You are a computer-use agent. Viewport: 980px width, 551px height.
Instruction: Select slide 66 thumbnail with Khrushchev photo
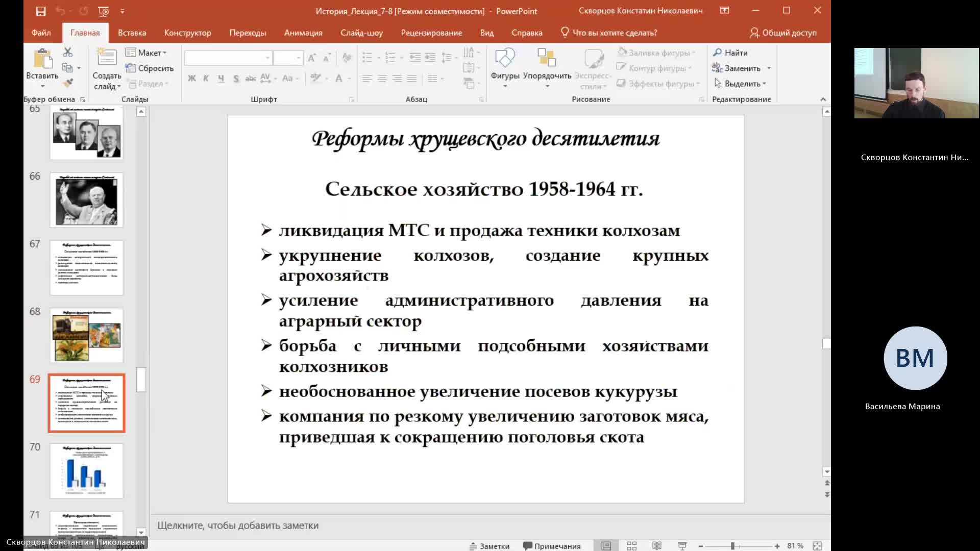(x=86, y=200)
